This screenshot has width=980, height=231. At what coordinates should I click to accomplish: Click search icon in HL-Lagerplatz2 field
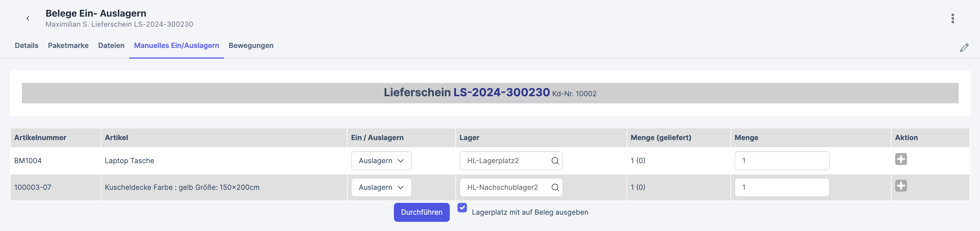coord(555,161)
